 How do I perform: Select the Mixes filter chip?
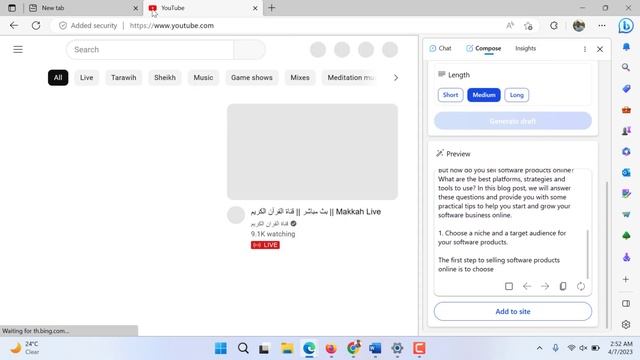tap(300, 78)
